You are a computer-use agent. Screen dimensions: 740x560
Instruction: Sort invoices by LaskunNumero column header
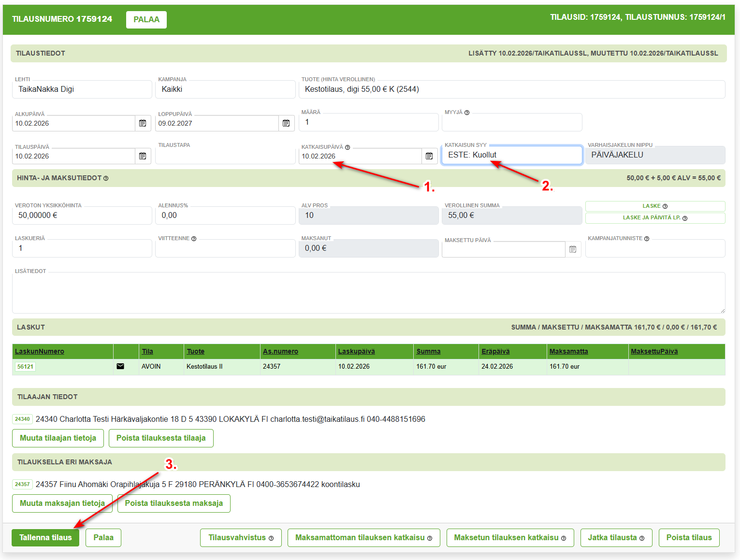(40, 351)
